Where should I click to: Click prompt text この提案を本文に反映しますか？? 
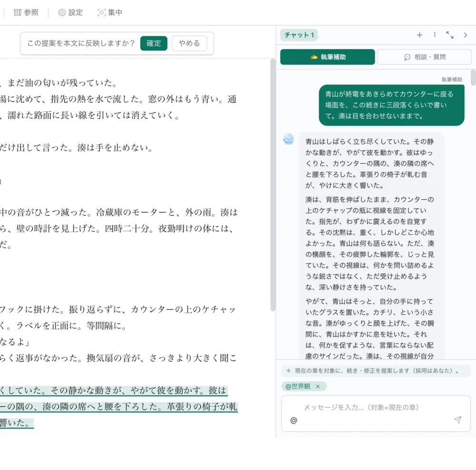pos(81,43)
